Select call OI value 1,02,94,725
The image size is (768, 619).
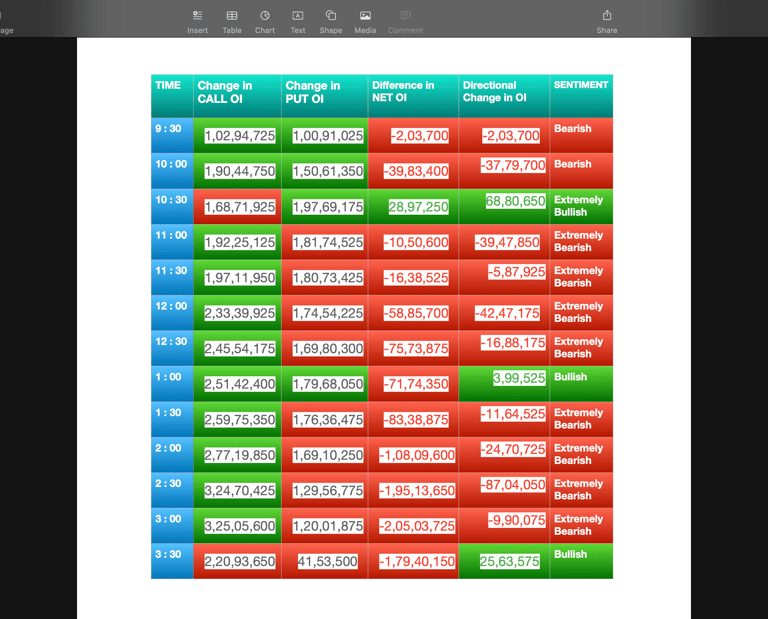pyautogui.click(x=240, y=136)
